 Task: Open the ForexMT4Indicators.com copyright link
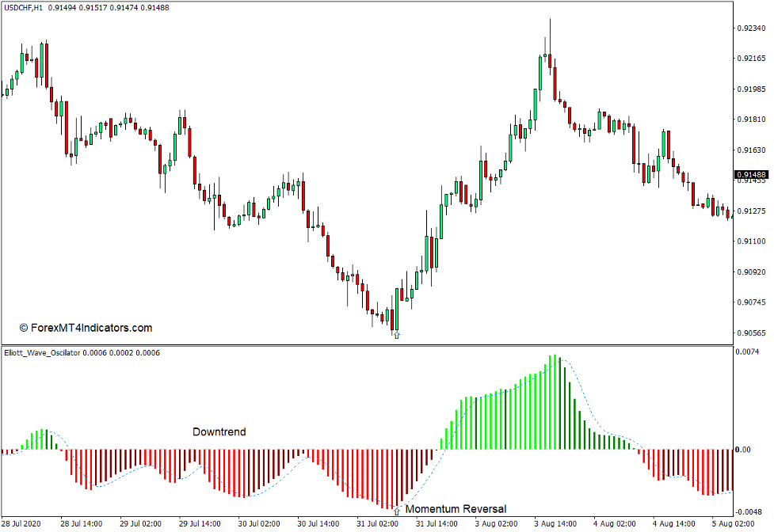(x=86, y=327)
